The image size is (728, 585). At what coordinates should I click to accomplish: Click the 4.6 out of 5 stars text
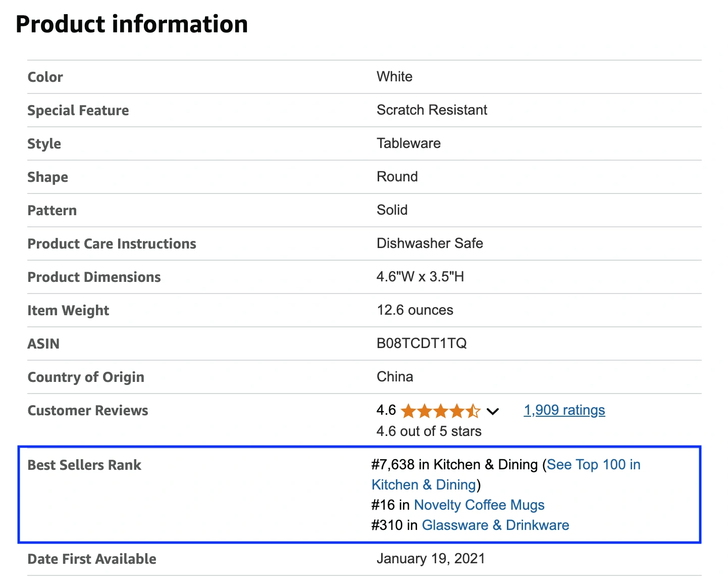pyautogui.click(x=429, y=431)
